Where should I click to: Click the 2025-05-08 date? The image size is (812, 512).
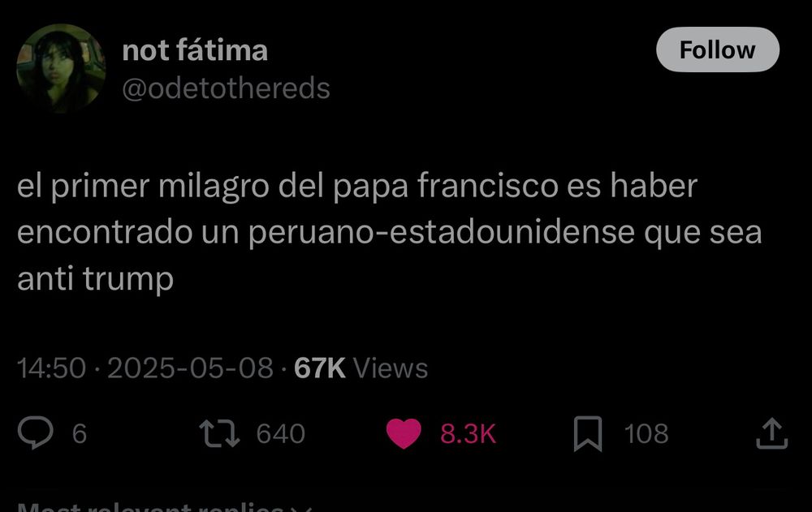click(190, 368)
